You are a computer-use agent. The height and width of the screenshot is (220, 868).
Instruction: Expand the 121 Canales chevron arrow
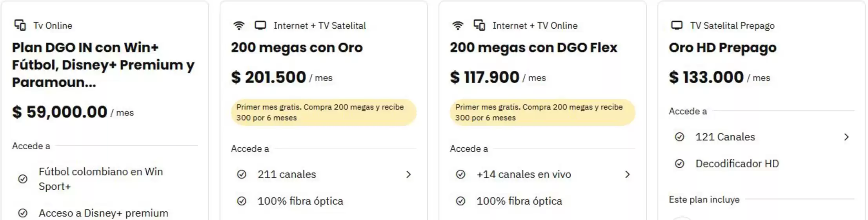tap(846, 137)
